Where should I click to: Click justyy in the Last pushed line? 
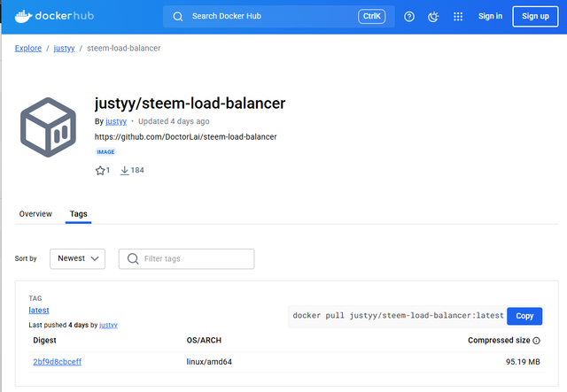[108, 325]
